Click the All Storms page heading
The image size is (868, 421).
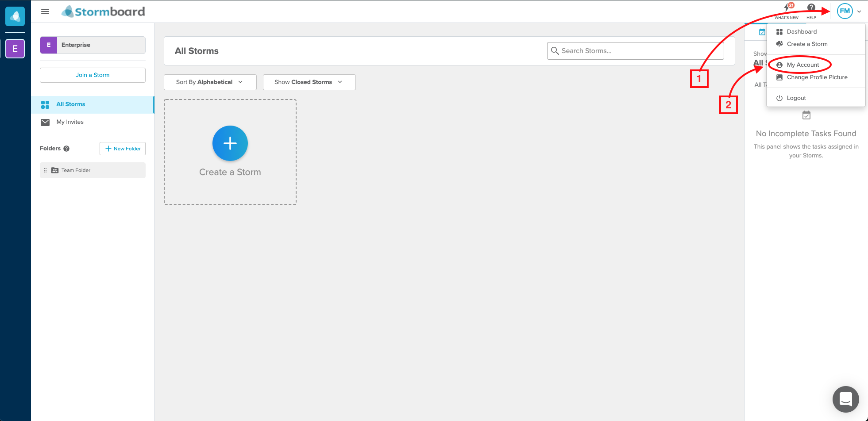pos(197,51)
